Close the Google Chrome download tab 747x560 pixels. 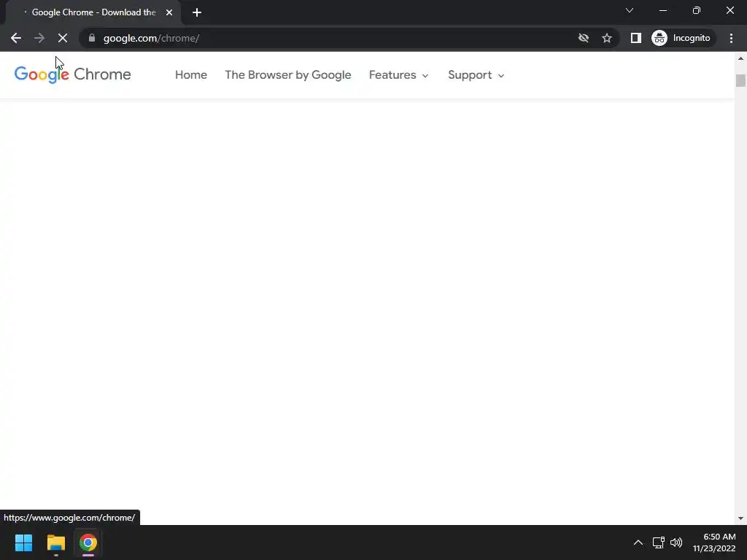point(169,12)
